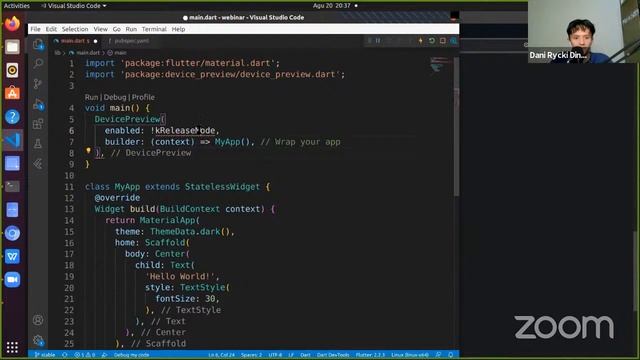Click the editor minimap preview
640x360 pixels.
(440, 64)
